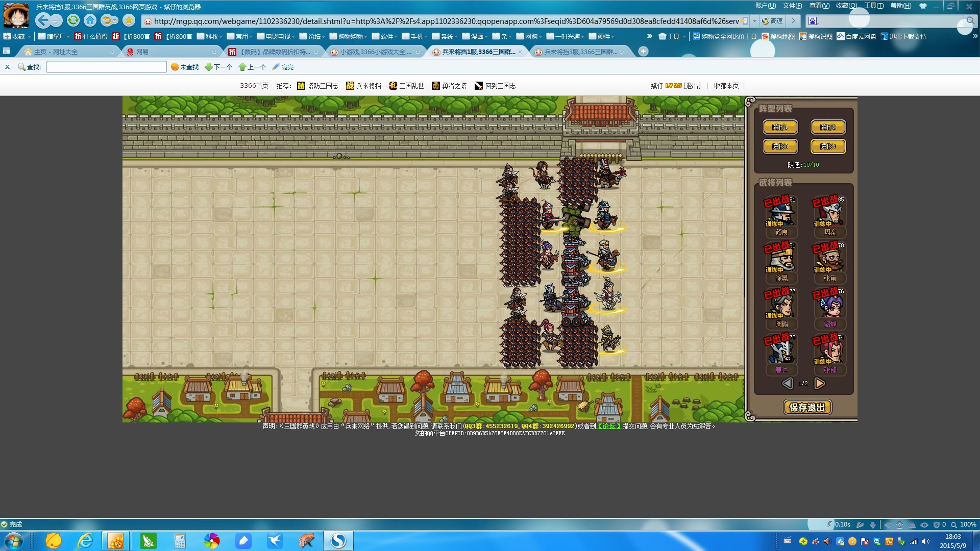Viewport: 980px width, 551px height.
Task: Expand the 软件 bookmark folder
Action: click(x=385, y=36)
